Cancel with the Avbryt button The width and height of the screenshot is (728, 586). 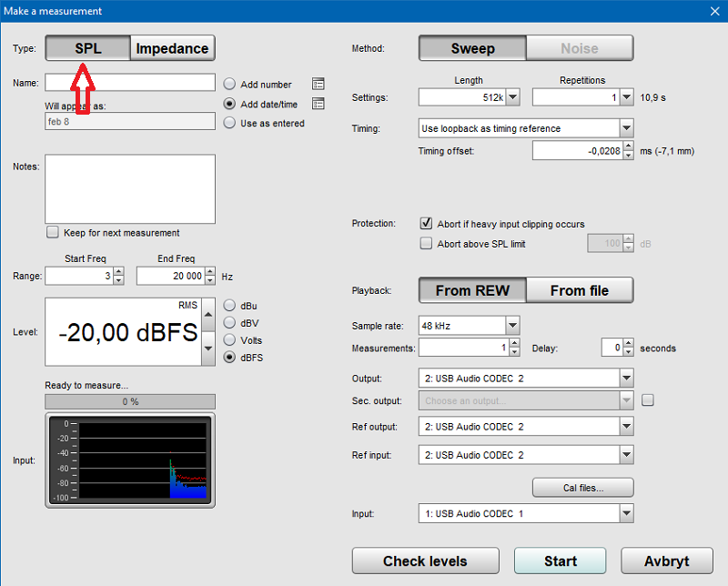click(667, 561)
